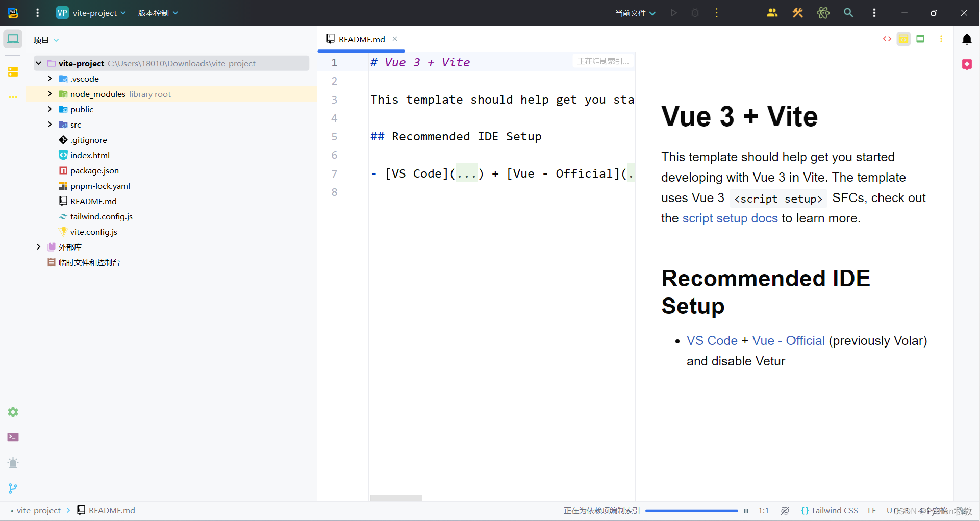Open vite-project project dropdown
The height and width of the screenshot is (521, 980).
(91, 13)
